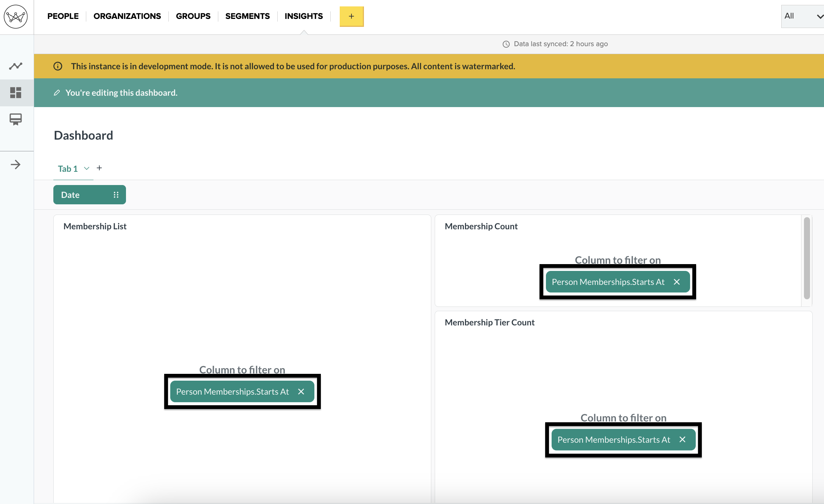Grab the Date filter drag handle
Viewport: 824px width, 504px height.
pos(116,195)
